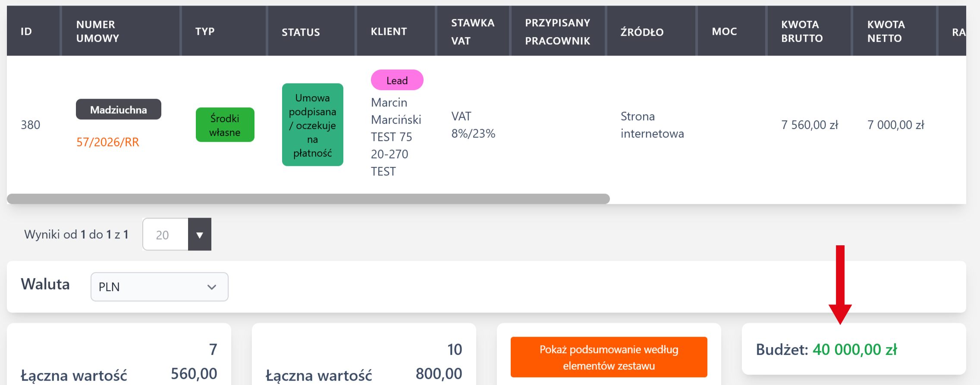Click the pink Lead tag
The image size is (980, 385).
[397, 80]
